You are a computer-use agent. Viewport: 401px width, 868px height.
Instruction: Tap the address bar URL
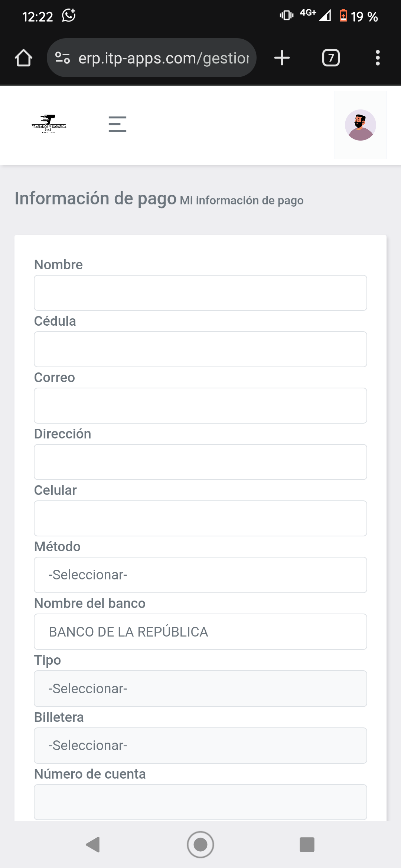click(x=163, y=58)
